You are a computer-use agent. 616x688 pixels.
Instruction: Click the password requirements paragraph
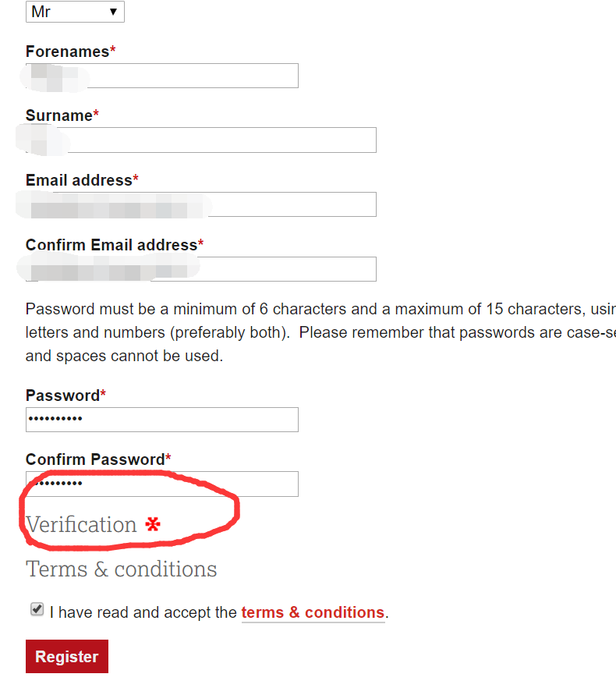click(312, 332)
